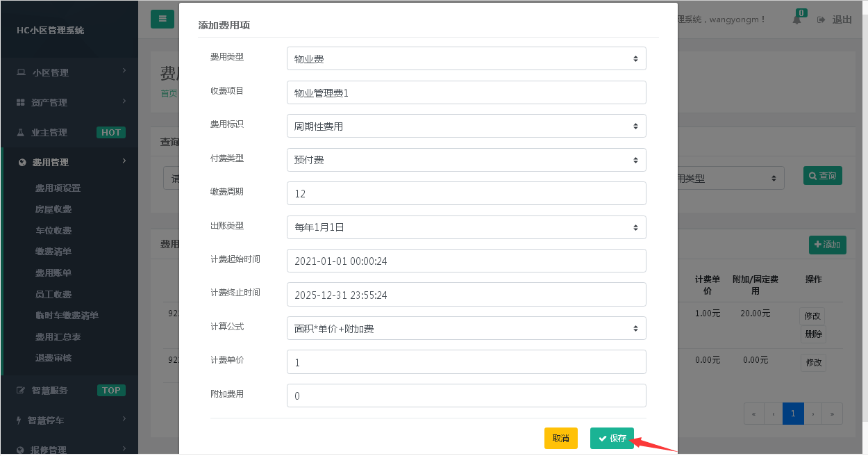
Task: Click 计费单价 input field
Action: click(466, 362)
